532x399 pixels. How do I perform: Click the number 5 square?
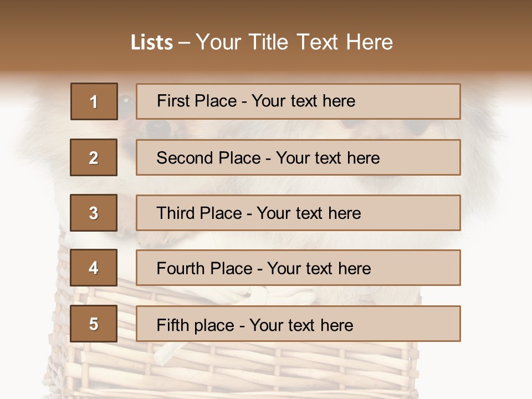(x=94, y=324)
